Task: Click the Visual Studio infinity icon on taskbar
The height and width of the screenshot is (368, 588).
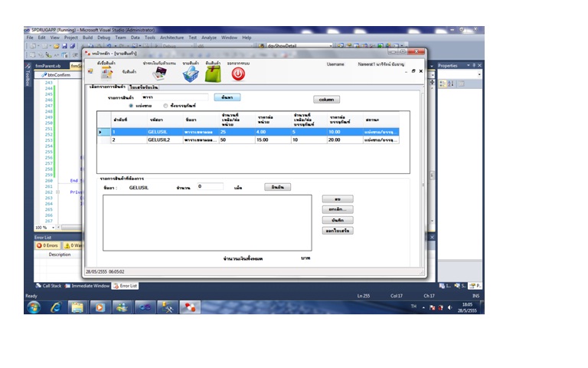Action: coord(145,307)
